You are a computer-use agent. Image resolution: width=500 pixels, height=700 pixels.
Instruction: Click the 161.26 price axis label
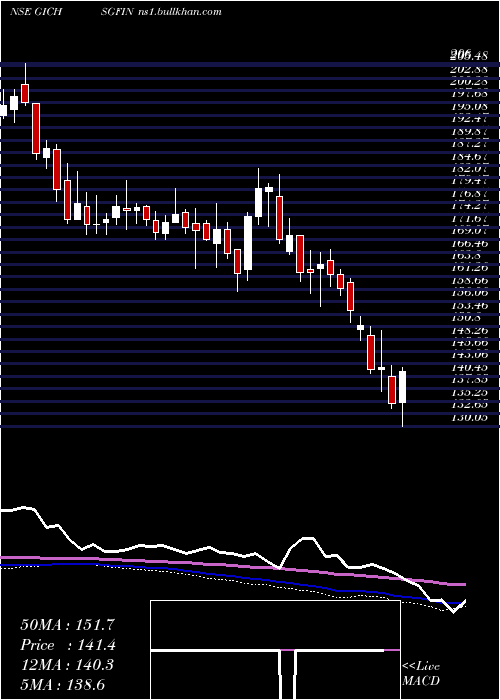[468, 269]
